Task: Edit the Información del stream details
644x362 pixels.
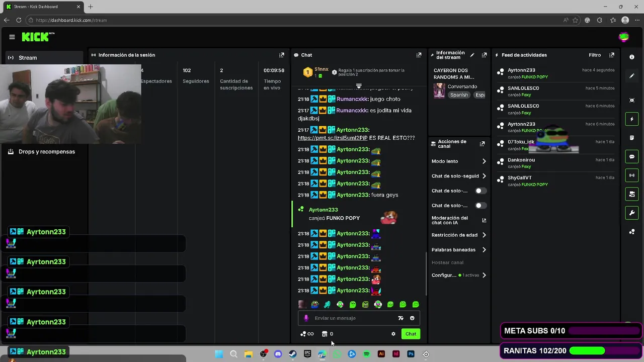Action: [472, 55]
